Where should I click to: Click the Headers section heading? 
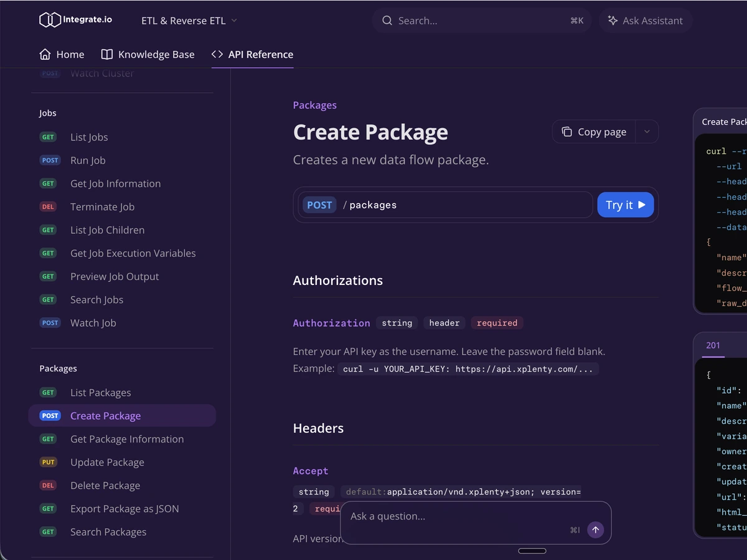pyautogui.click(x=318, y=428)
